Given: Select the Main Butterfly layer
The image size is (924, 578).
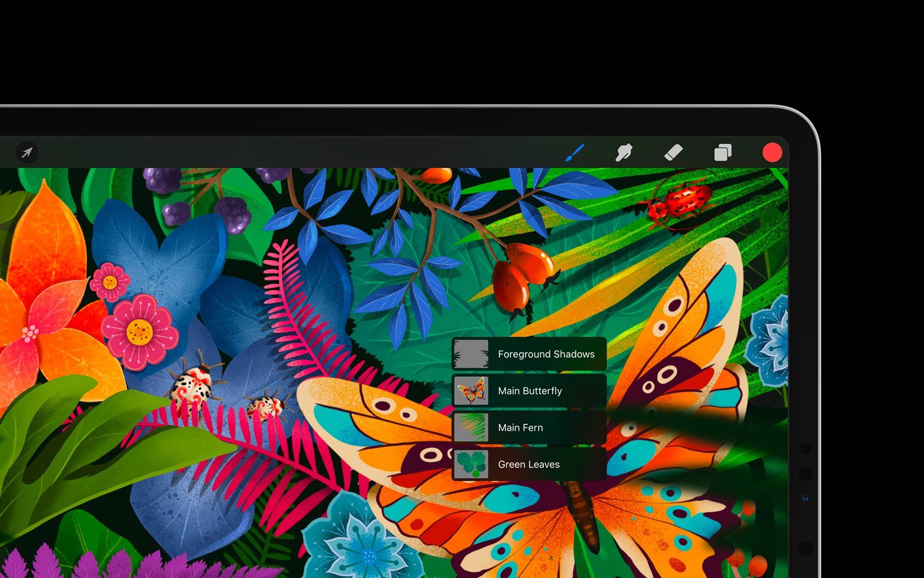Looking at the screenshot, I should pos(529,391).
